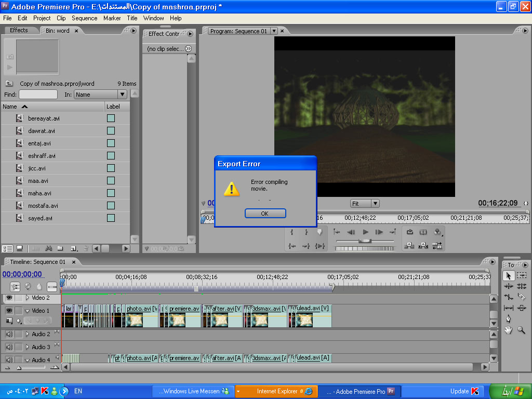Screen dimensions: 532x399
Task: Mute Audio 4 track speaker
Action: 9,360
